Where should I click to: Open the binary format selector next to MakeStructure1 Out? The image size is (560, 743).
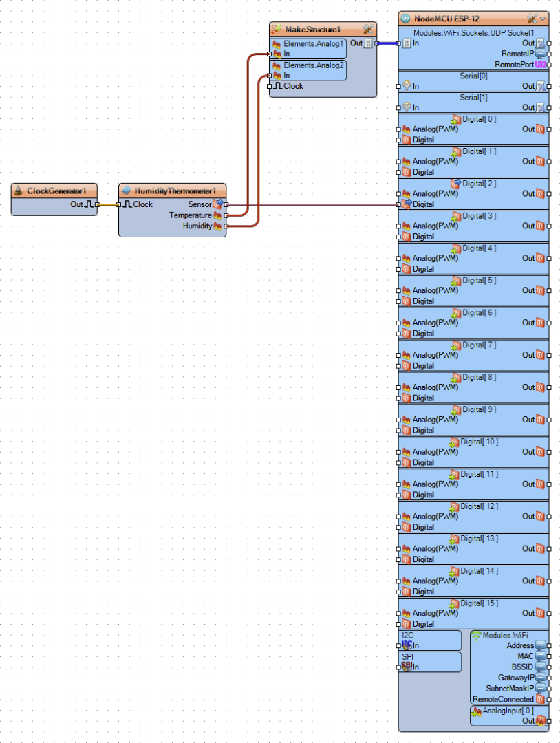(369, 43)
